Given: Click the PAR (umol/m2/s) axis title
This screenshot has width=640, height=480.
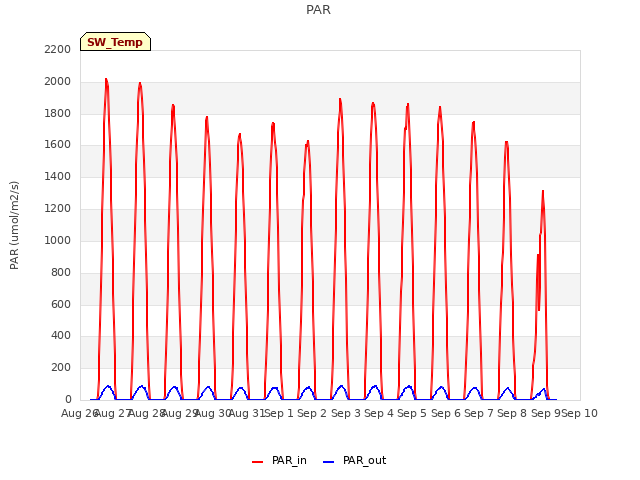Looking at the screenshot, I should coord(14,225).
